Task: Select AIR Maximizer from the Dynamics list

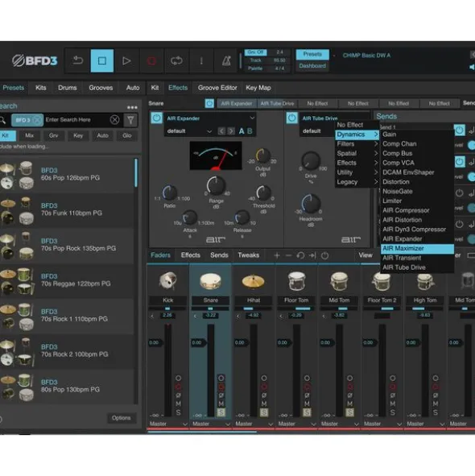Action: point(417,248)
